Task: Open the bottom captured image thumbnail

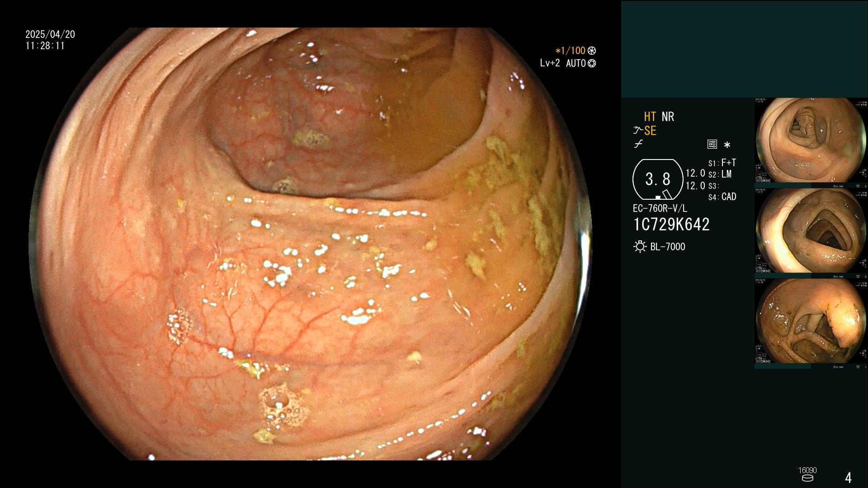Action: [811, 321]
